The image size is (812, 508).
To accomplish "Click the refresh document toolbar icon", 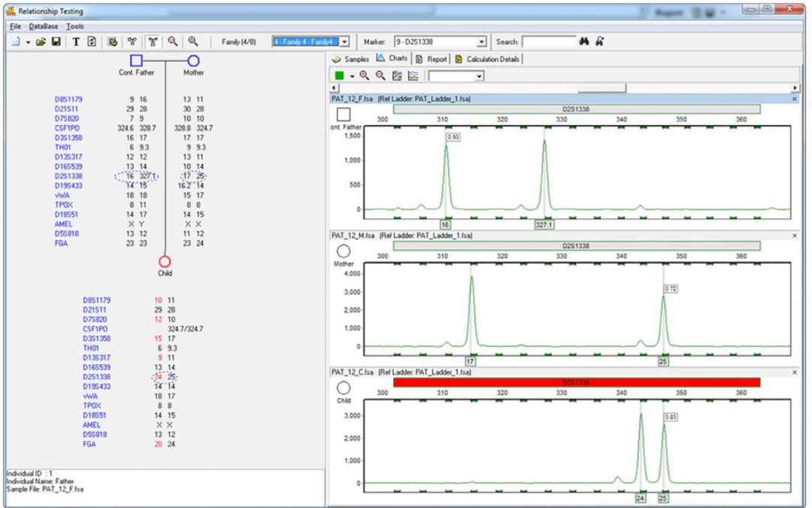I will (x=92, y=41).
